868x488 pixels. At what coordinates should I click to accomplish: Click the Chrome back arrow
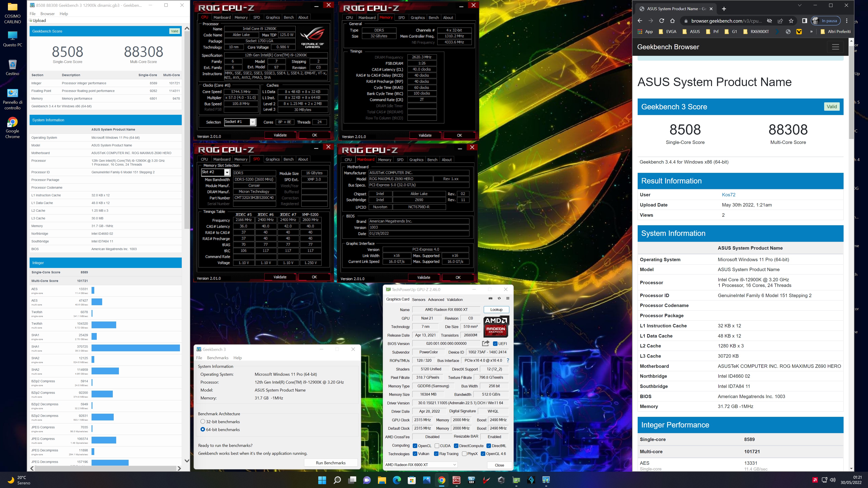(640, 21)
